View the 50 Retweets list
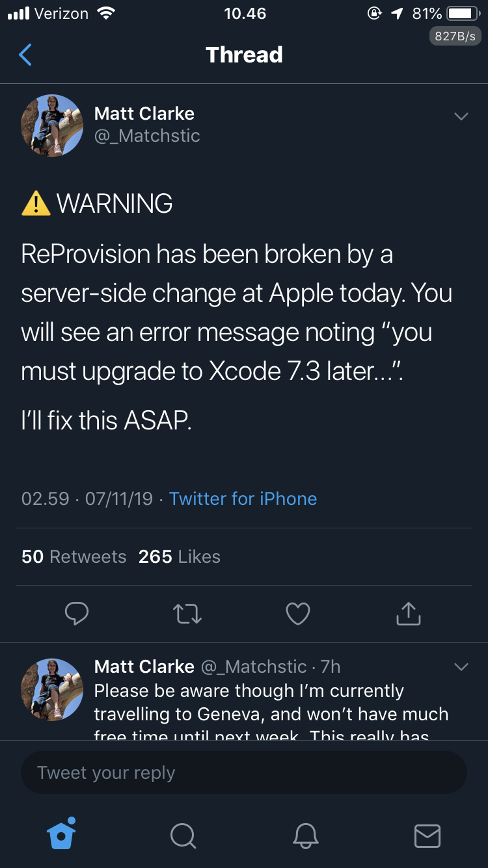Image resolution: width=488 pixels, height=868 pixels. (74, 557)
